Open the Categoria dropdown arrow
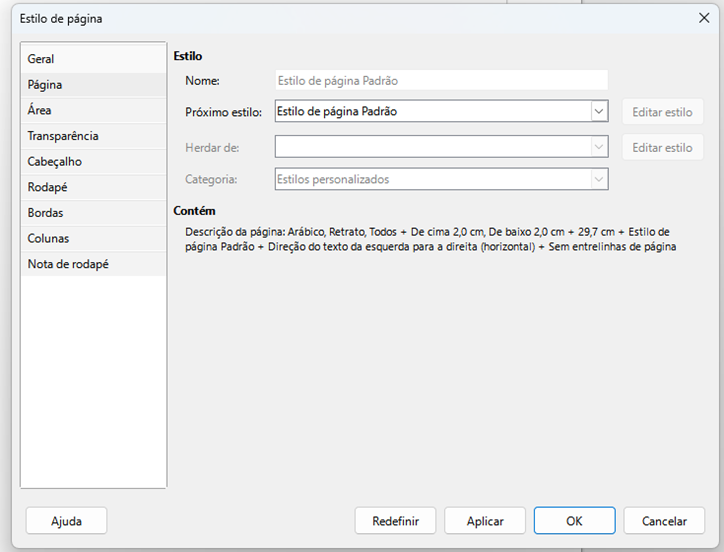 [598, 180]
